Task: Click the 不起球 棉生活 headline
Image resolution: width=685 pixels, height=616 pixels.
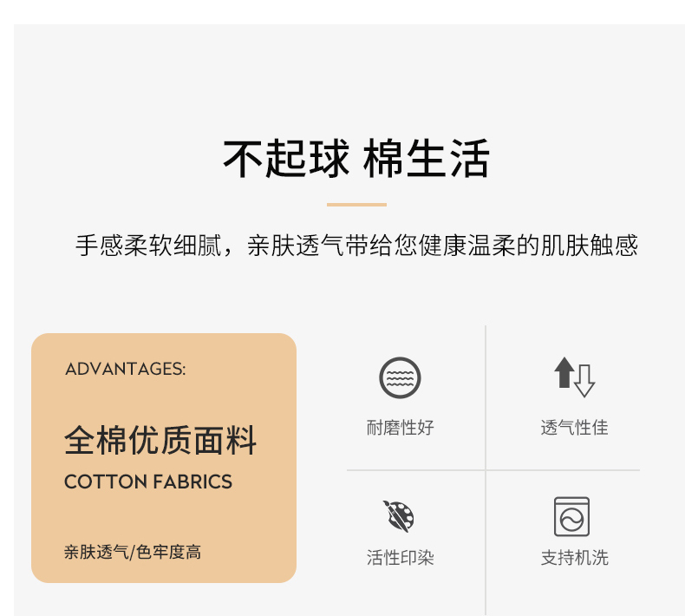Action: tap(356, 158)
